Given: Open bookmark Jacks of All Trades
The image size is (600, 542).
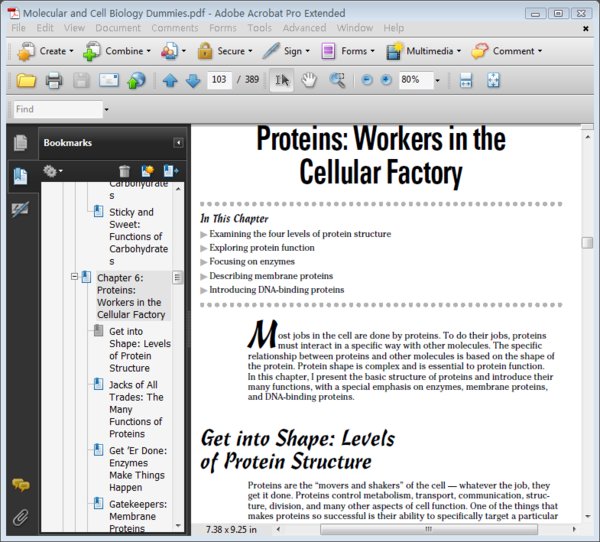Looking at the screenshot, I should pos(136,409).
